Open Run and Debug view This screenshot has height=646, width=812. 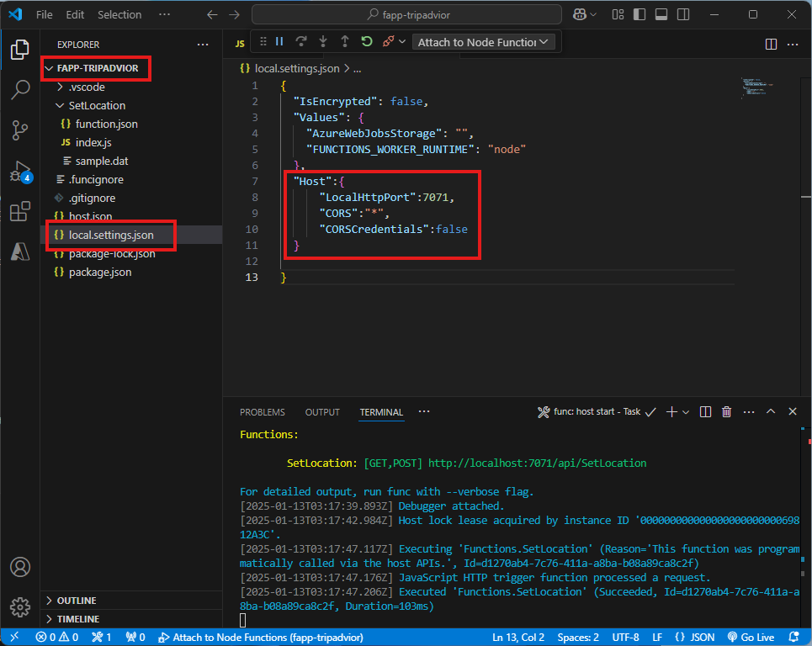pyautogui.click(x=19, y=171)
